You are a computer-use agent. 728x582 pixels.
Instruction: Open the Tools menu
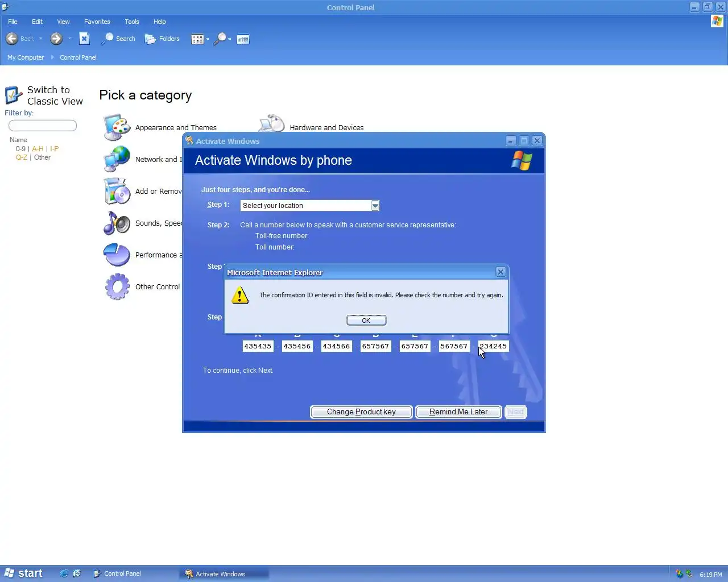point(132,22)
